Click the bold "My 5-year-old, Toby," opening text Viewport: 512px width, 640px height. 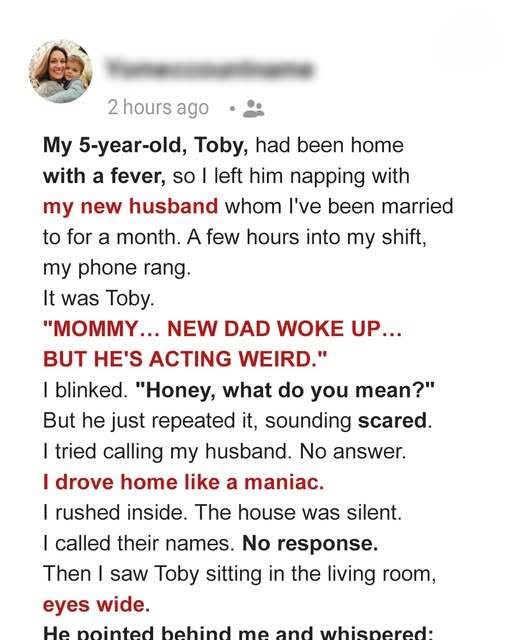(146, 145)
